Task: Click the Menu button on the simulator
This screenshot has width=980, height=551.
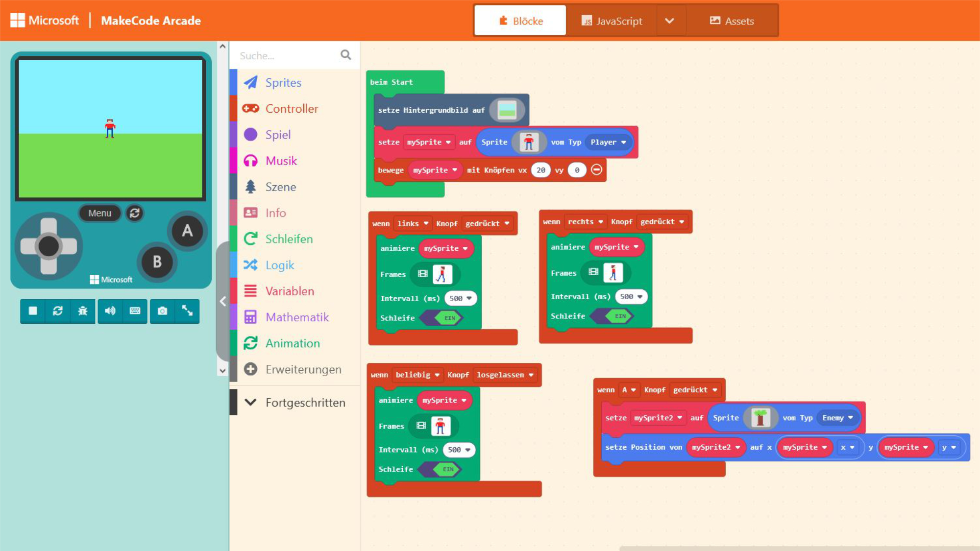Action: click(x=100, y=213)
